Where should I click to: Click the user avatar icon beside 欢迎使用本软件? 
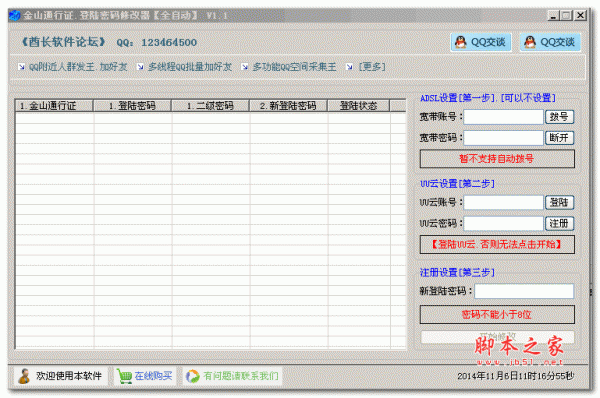24,376
